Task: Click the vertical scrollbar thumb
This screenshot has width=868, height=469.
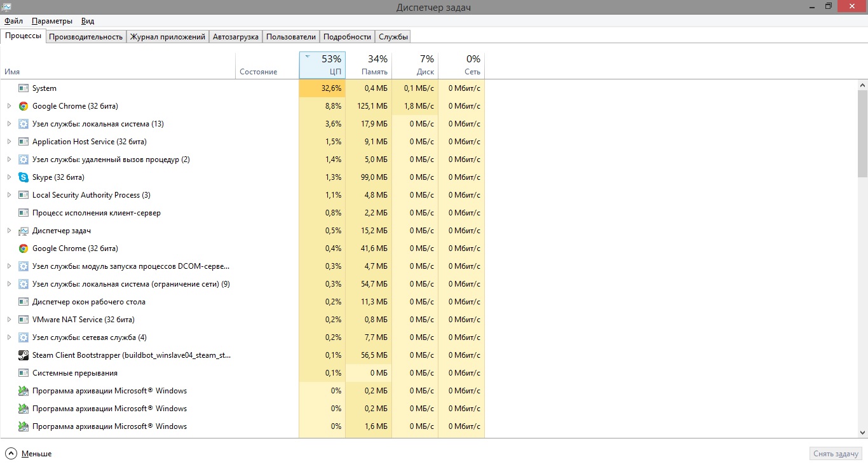Action: (862, 133)
